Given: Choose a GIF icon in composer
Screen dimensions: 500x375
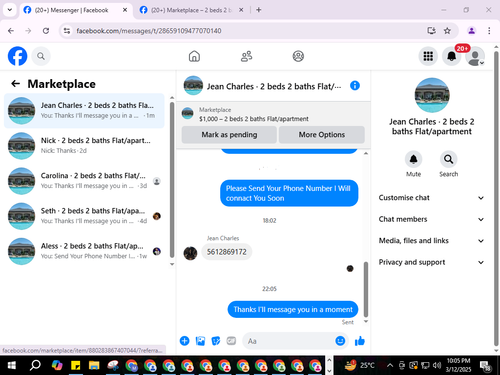Looking at the screenshot, I should click(231, 341).
